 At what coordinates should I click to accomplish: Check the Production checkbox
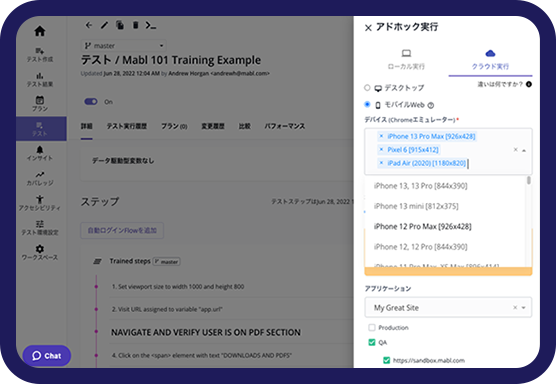(372, 327)
